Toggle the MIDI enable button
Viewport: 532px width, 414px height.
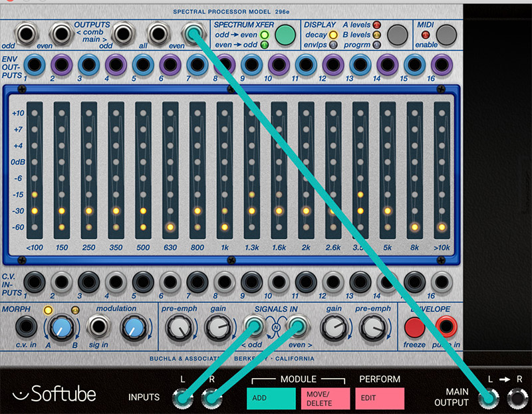pos(446,34)
